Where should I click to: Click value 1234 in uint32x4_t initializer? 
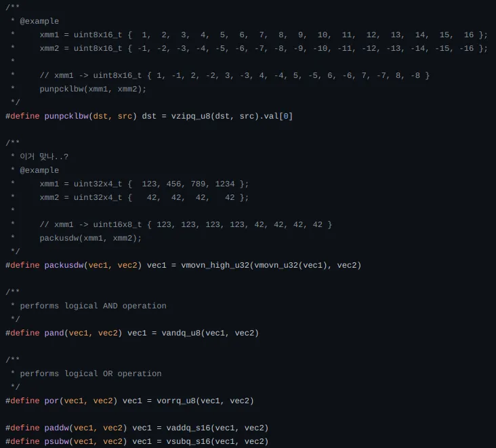pyautogui.click(x=225, y=184)
